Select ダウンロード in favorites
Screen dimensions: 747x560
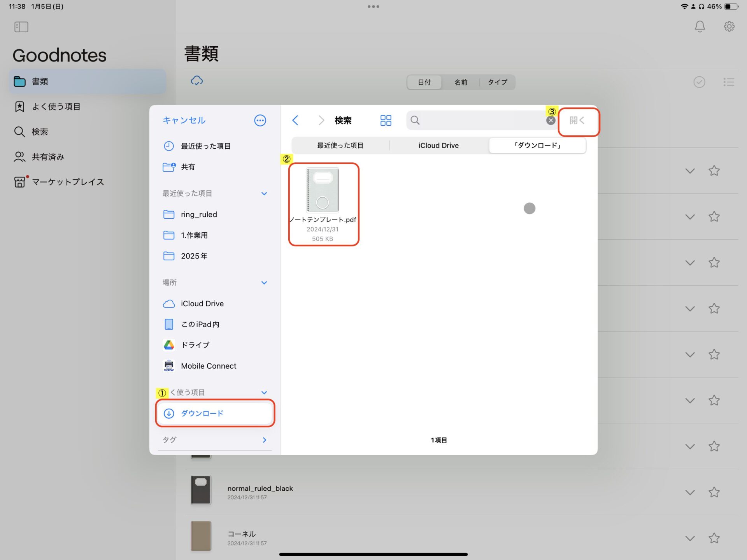pyautogui.click(x=215, y=413)
